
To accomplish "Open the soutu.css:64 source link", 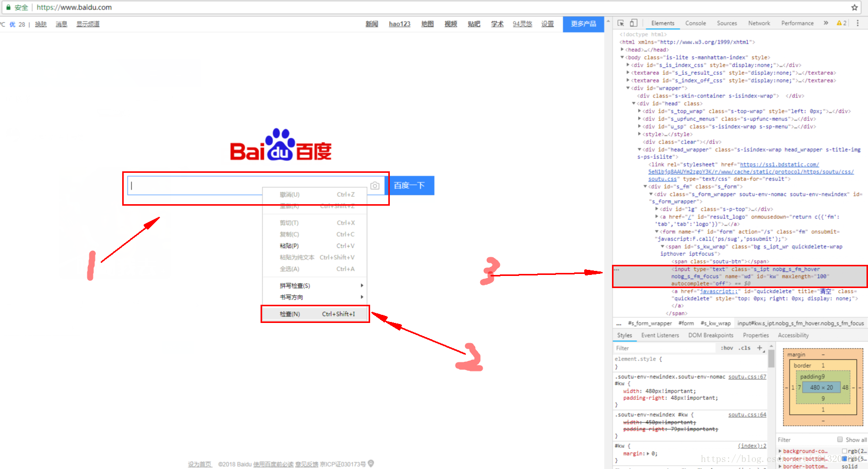I will pyautogui.click(x=747, y=414).
